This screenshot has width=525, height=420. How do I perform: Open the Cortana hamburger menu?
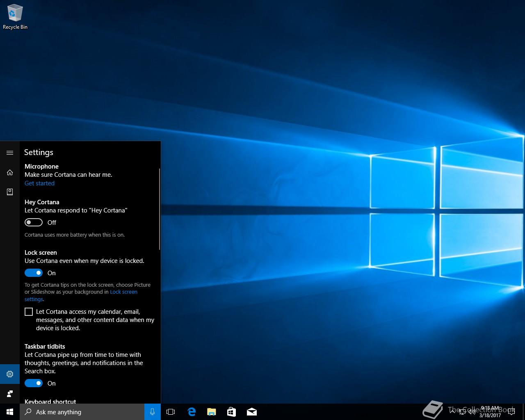click(x=10, y=153)
